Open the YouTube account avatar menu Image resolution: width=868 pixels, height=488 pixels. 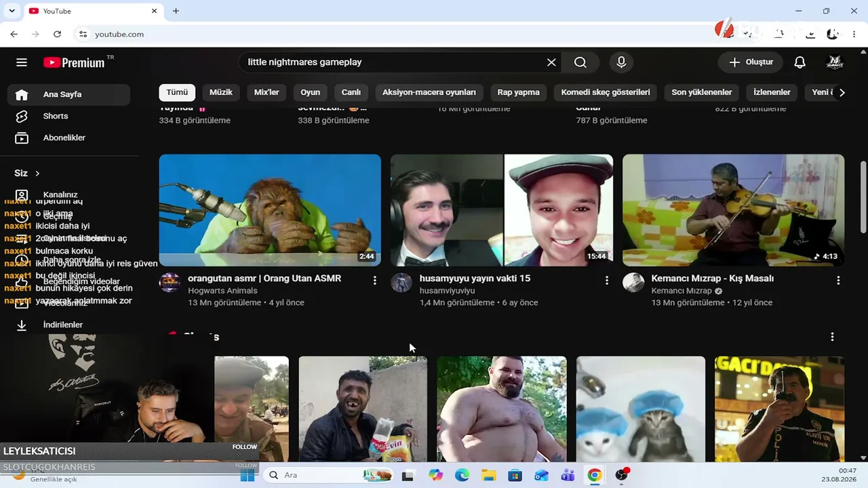click(x=835, y=62)
